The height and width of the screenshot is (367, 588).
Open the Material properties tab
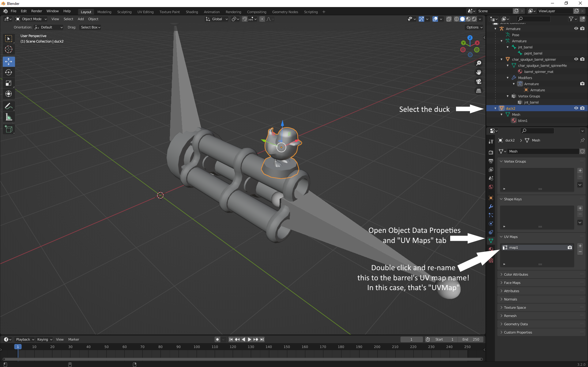tap(491, 249)
